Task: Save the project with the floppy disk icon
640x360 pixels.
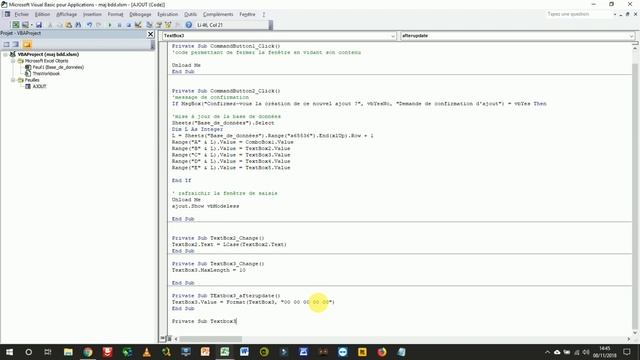Action: pos(39,25)
